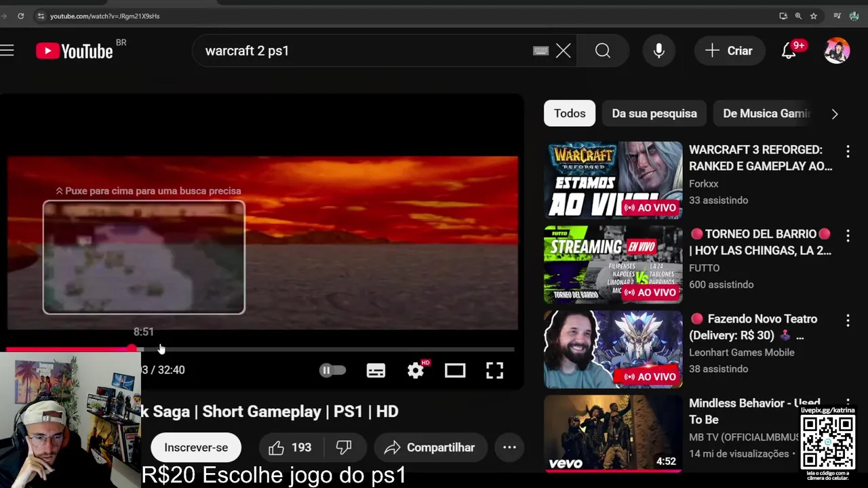Open options for Fazendo Novo Teatro video
Image resolution: width=868 pixels, height=488 pixels.
[848, 320]
